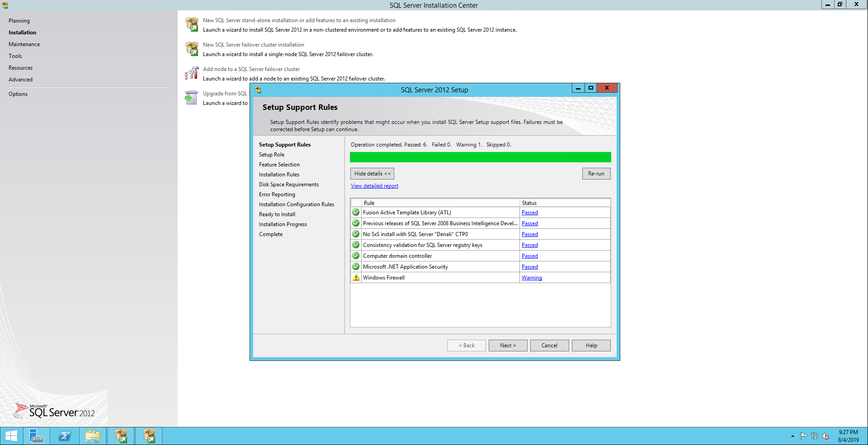Click the stand-alone installation box icon

192,24
